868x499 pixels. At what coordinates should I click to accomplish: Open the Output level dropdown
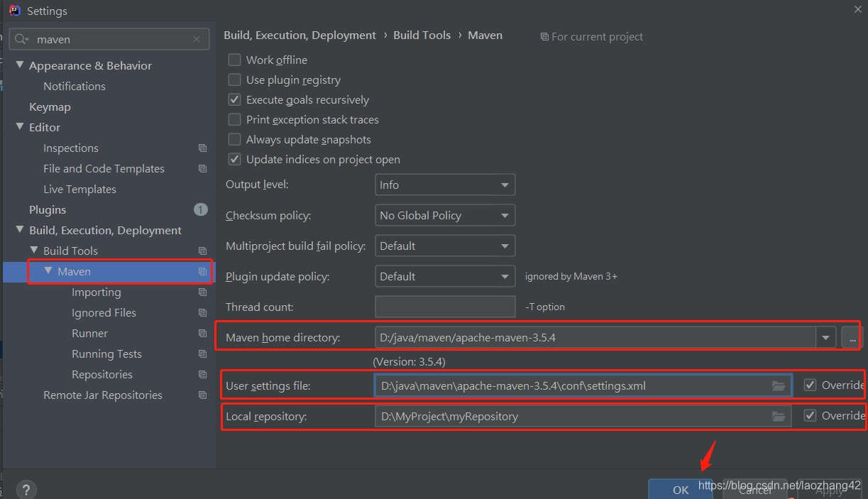point(445,185)
